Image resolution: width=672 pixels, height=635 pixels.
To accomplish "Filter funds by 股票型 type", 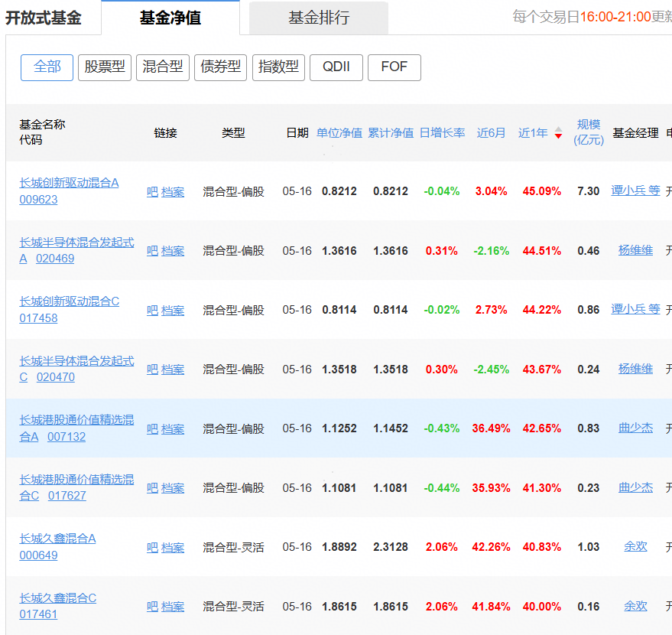I will coord(105,67).
